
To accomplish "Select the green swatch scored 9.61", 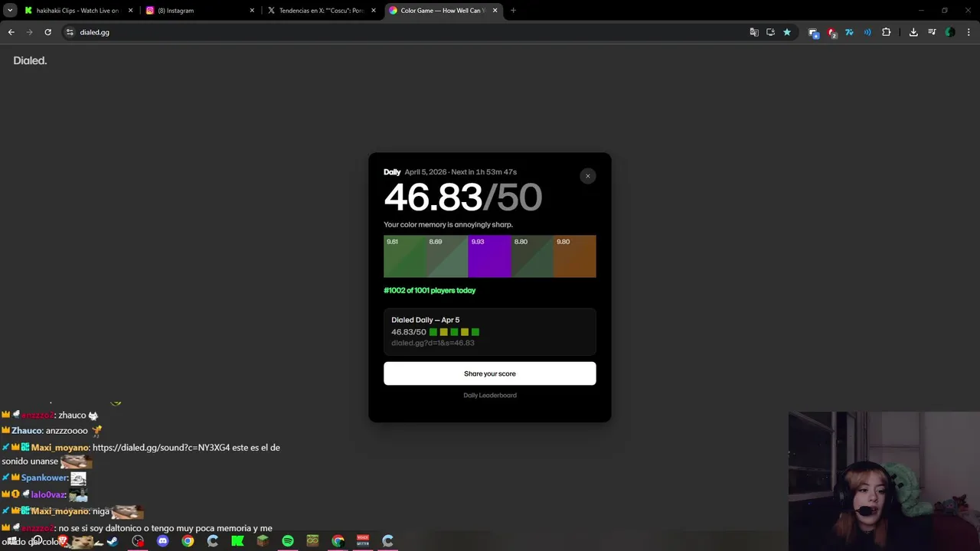I will [x=404, y=256].
